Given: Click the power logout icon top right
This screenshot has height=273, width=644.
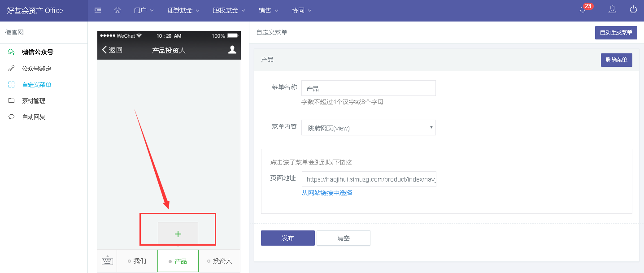Looking at the screenshot, I should tap(633, 10).
